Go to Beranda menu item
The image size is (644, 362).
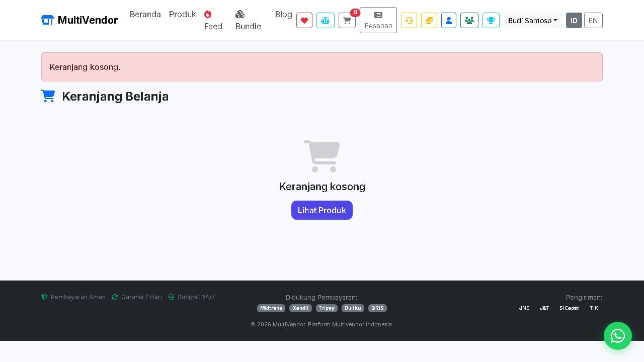(x=145, y=14)
